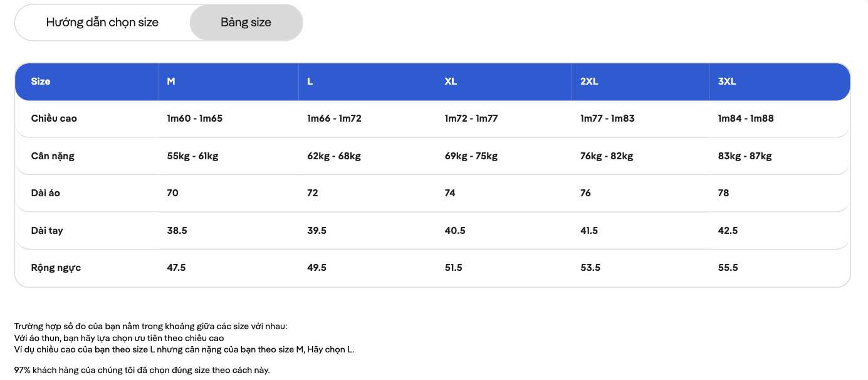
Task: Select the 1m60 - 1m65 height cell
Action: [x=195, y=118]
